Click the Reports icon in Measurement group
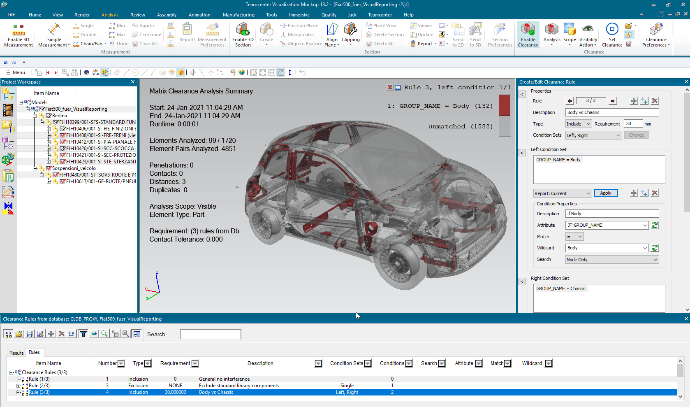This screenshot has width=690, height=407. [187, 33]
